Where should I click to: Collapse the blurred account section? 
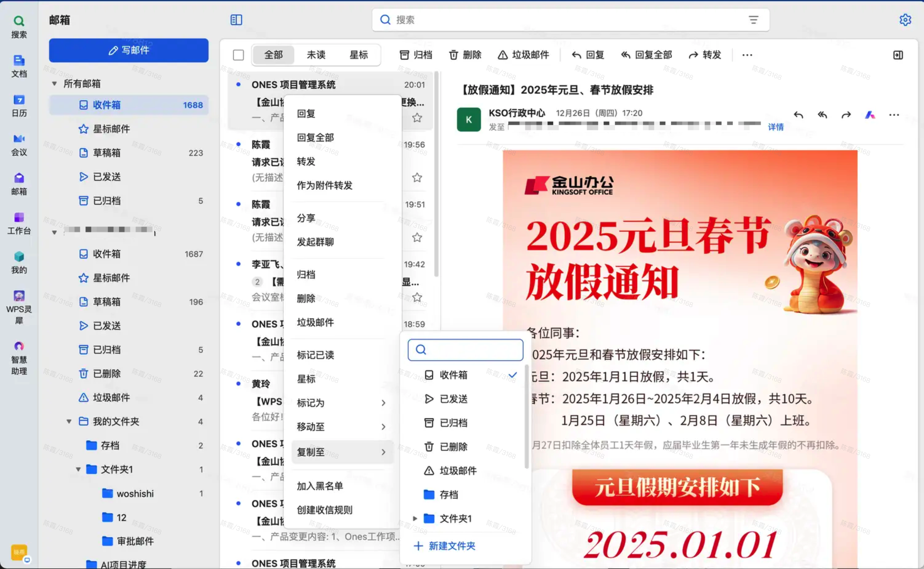click(x=54, y=232)
